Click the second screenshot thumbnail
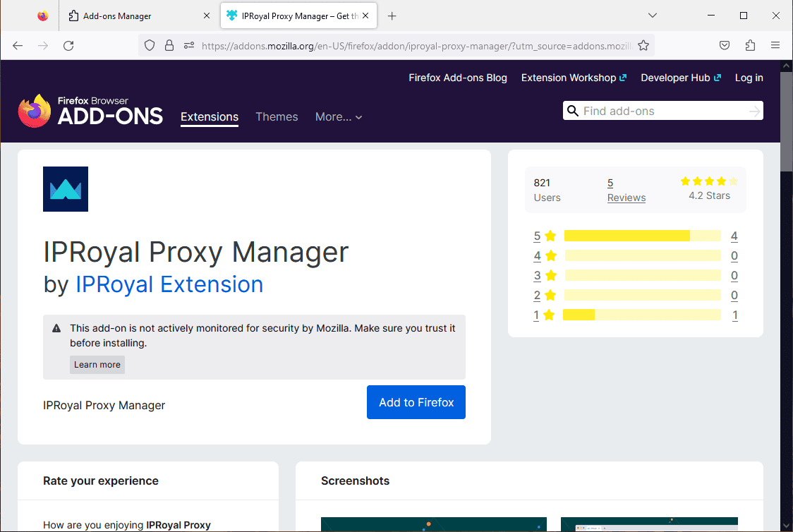 pyautogui.click(x=649, y=524)
